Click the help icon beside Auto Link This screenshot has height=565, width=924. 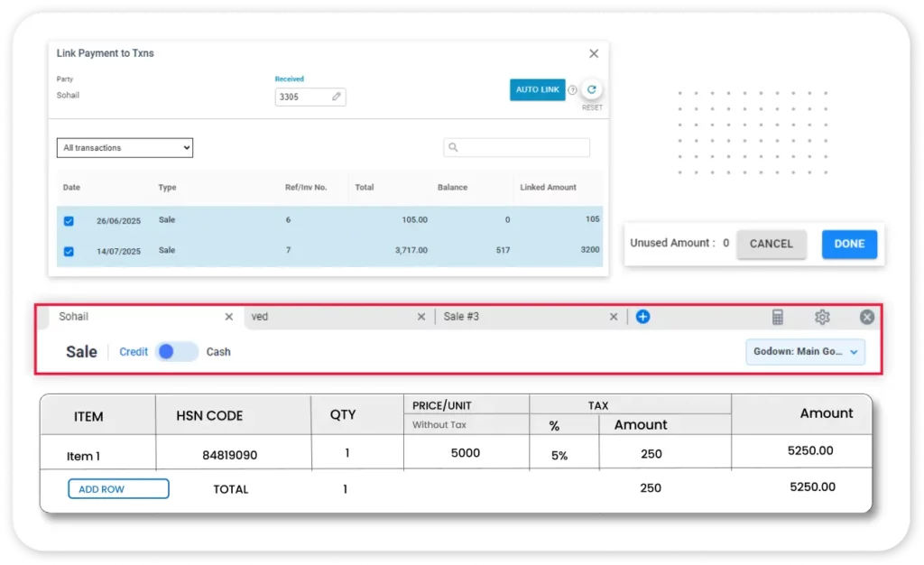(572, 90)
